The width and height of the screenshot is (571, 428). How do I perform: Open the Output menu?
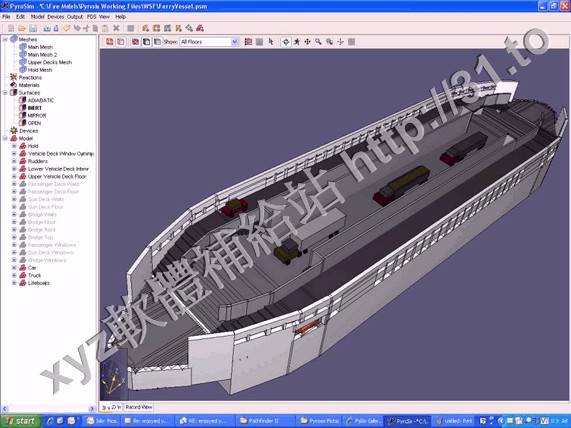coord(75,17)
